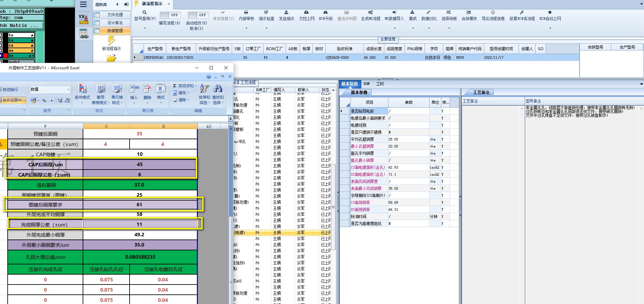Click the 导出流程信息 smiley icon
This screenshot has height=304, width=644.
pyautogui.click(x=493, y=12)
